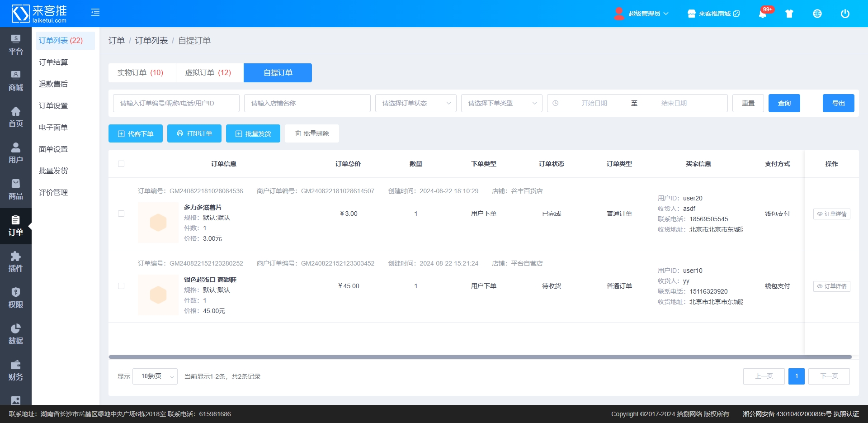Open the 10条/页 page size dropdown
The width and height of the screenshot is (868, 423).
pyautogui.click(x=155, y=376)
